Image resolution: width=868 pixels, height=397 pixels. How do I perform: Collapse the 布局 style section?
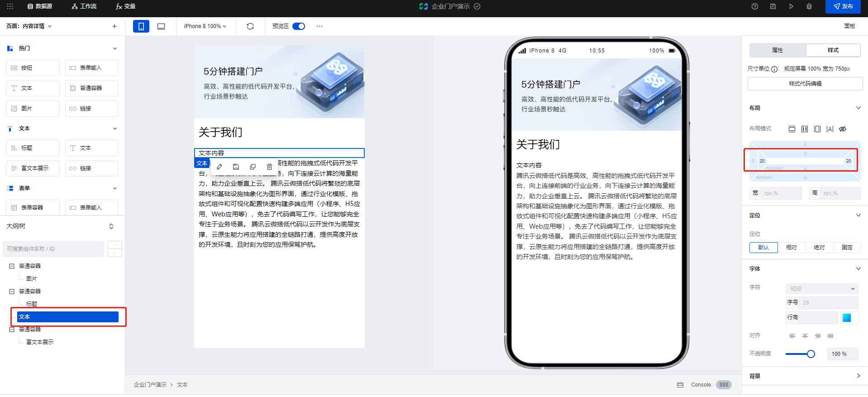pos(858,108)
